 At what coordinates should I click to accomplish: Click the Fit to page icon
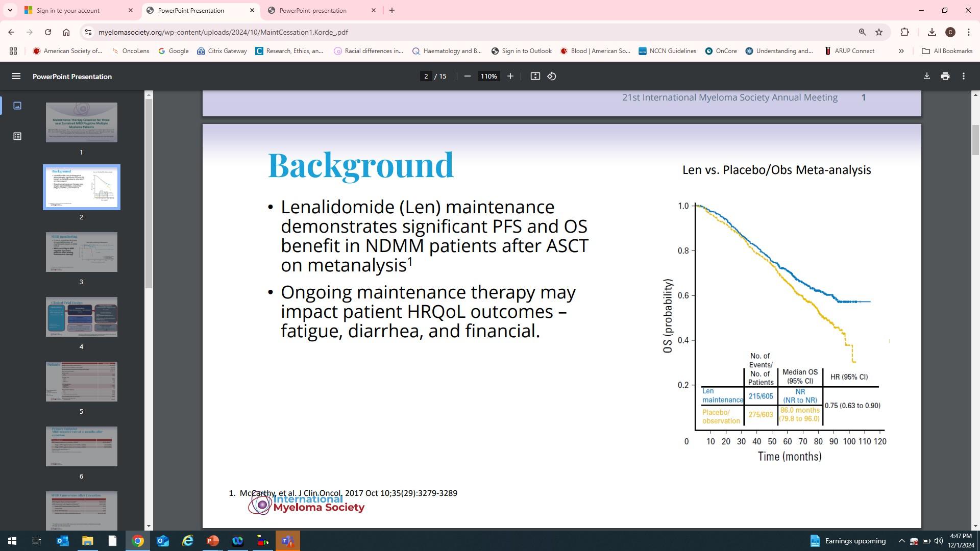coord(535,77)
